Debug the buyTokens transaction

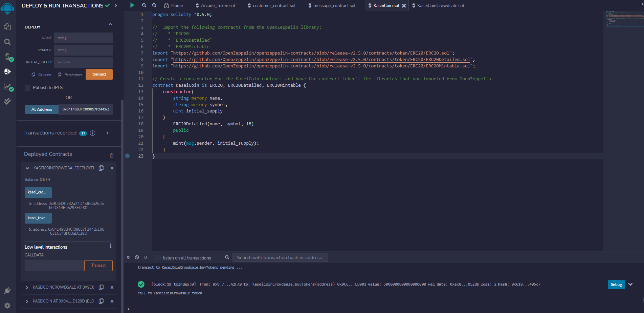click(616, 285)
